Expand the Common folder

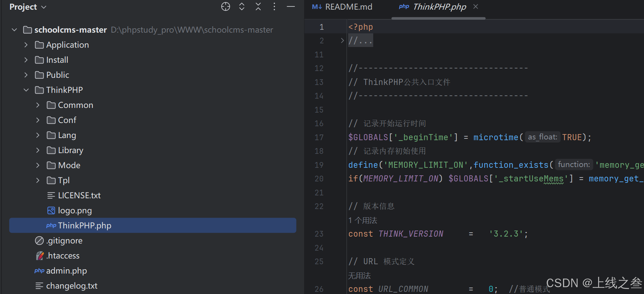tap(38, 105)
